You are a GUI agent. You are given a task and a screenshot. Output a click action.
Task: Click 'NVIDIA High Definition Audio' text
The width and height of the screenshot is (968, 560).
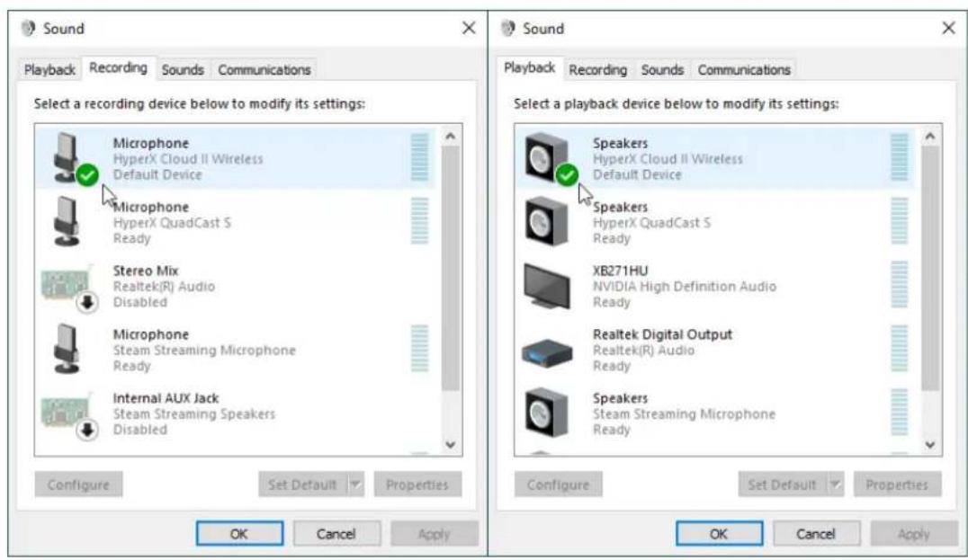click(685, 286)
